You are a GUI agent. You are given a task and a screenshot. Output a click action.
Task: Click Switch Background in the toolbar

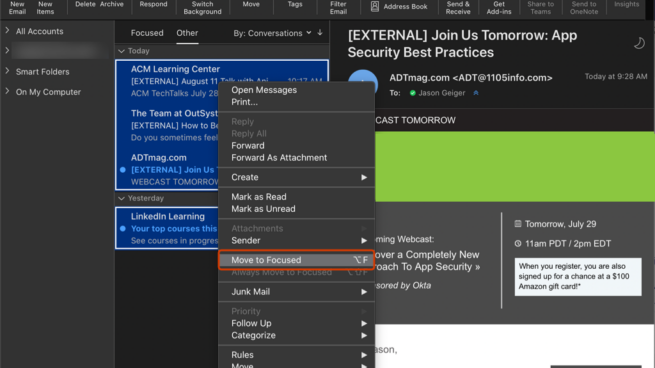(x=202, y=8)
